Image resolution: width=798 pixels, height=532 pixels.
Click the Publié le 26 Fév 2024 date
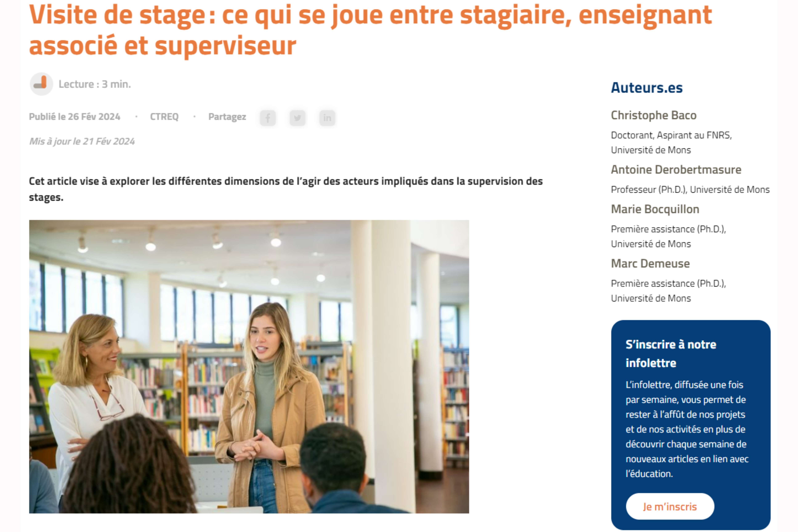(75, 117)
